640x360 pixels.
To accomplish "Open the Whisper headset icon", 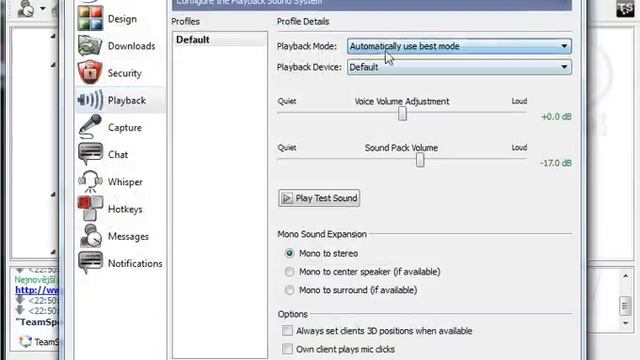I will coord(90,181).
